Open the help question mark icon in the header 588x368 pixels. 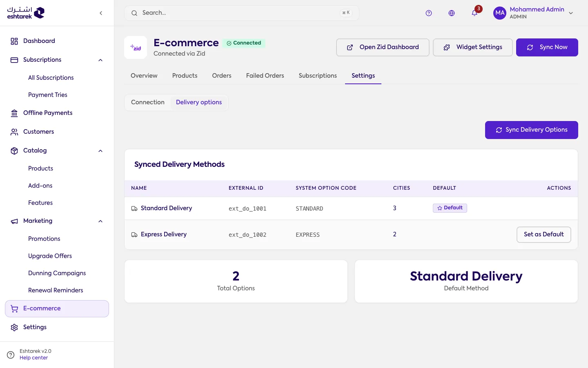[x=429, y=13]
